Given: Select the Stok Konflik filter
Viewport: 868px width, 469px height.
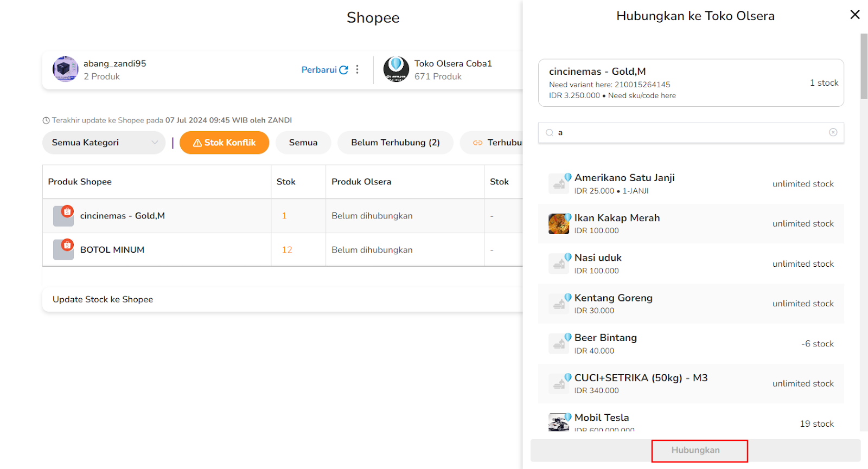Looking at the screenshot, I should [x=224, y=143].
